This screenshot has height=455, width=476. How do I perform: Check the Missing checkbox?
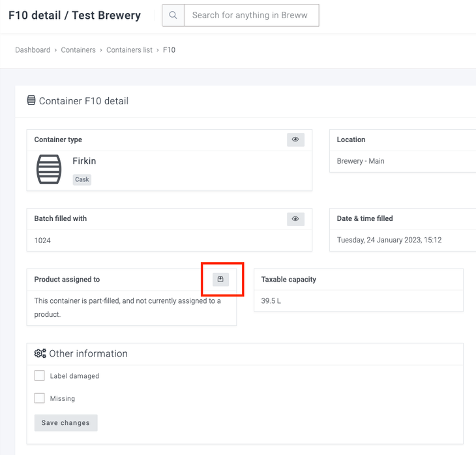click(x=40, y=398)
